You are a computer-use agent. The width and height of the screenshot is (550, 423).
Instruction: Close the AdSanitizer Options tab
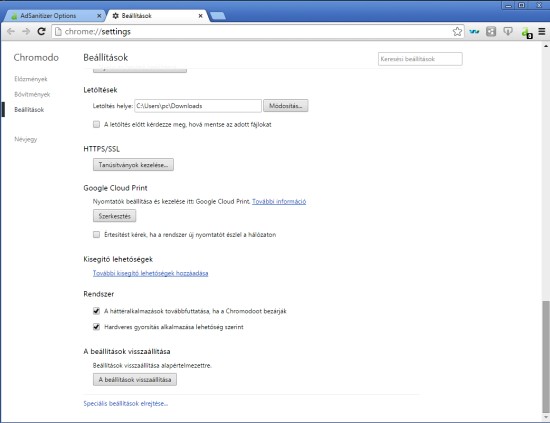pos(99,16)
